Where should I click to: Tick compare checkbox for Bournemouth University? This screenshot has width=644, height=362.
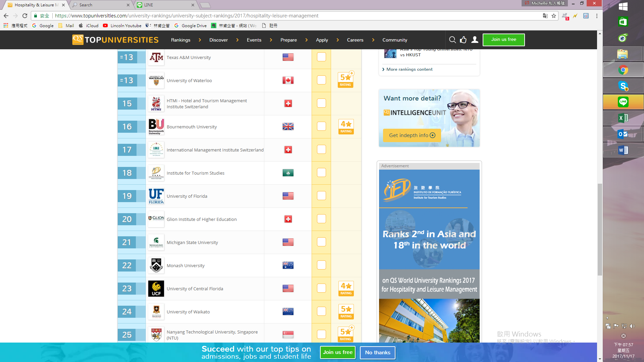(x=321, y=126)
